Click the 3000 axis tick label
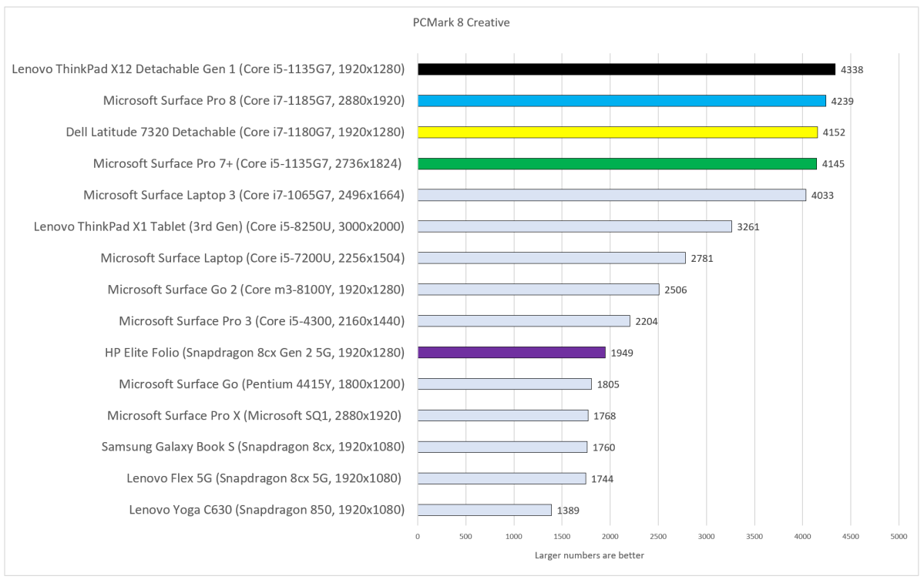 coord(707,537)
